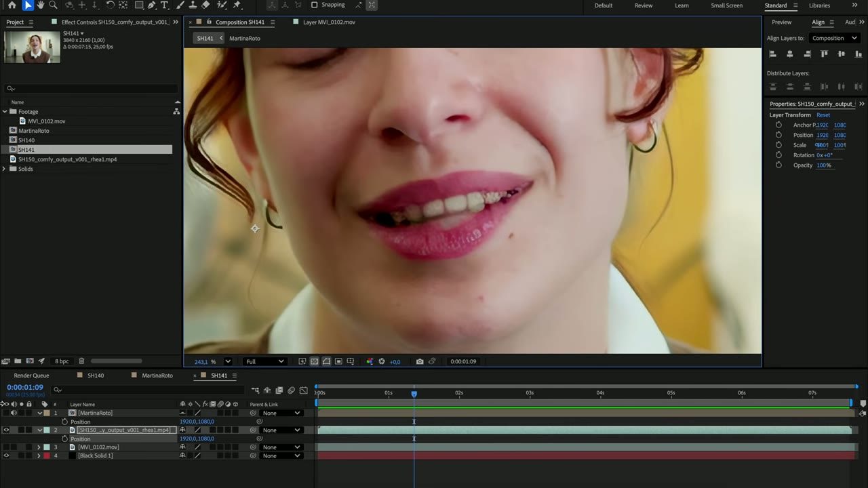Select the Zoom tool magnifier
The image size is (868, 488).
[x=54, y=5]
